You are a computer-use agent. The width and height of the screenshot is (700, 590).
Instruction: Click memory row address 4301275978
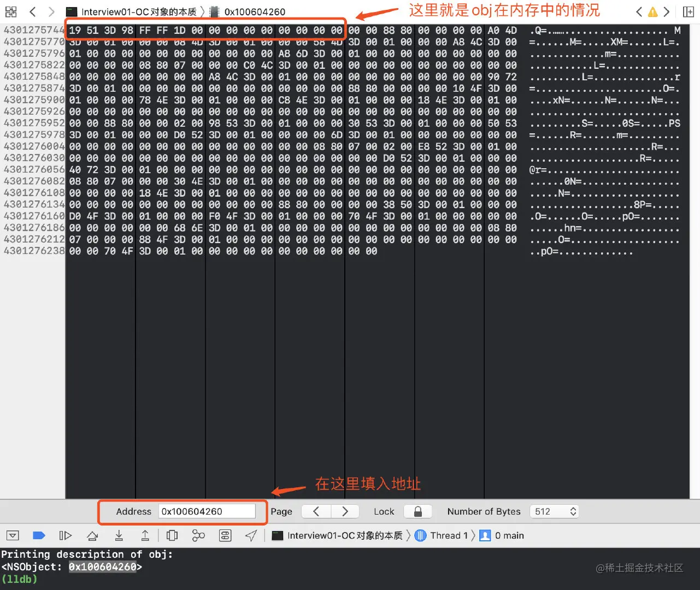(x=34, y=134)
